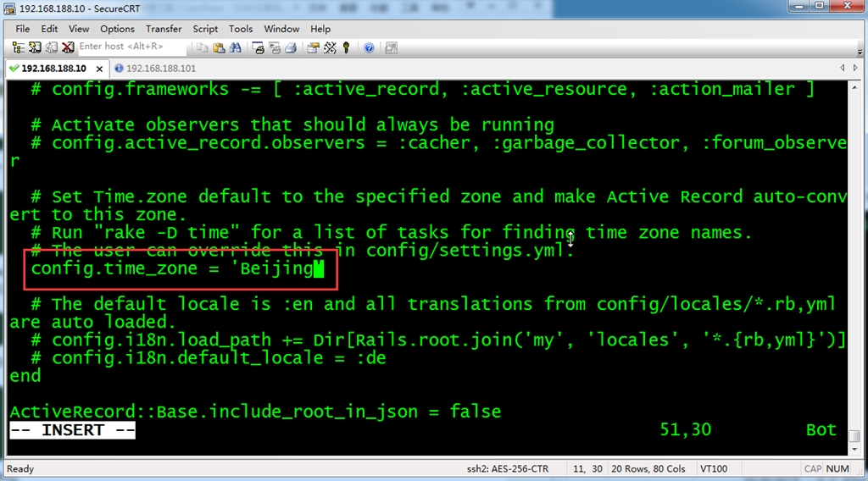Click the Print Screen toolbar icon

(x=258, y=48)
